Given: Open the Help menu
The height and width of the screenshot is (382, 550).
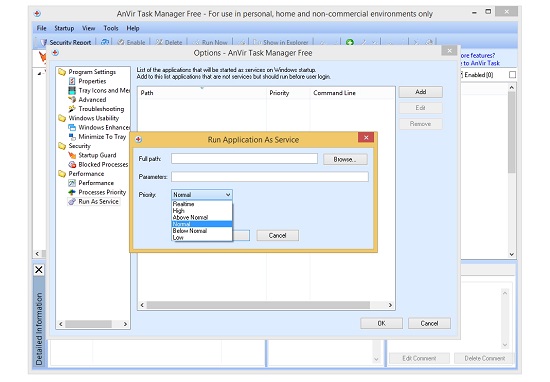Looking at the screenshot, I should tap(133, 28).
